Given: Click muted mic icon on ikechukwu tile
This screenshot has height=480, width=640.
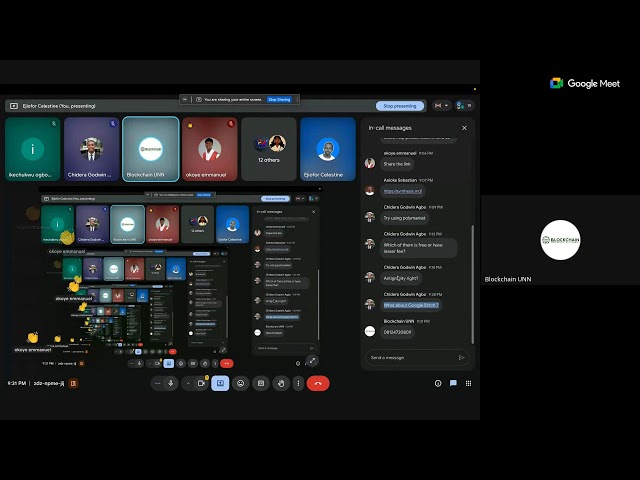Looking at the screenshot, I should [53, 123].
